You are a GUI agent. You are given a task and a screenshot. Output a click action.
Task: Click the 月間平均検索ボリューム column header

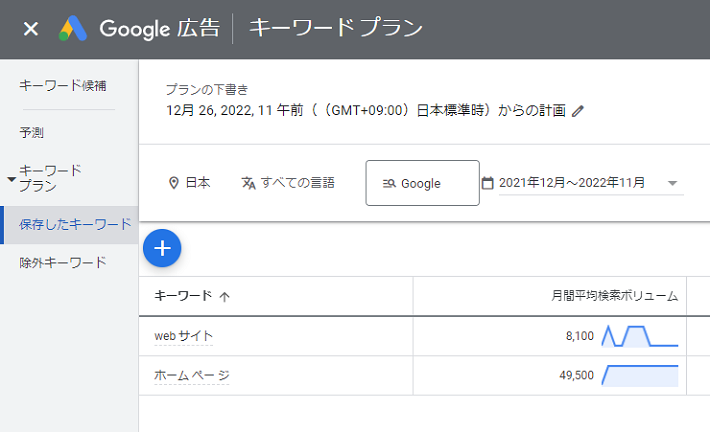614,296
